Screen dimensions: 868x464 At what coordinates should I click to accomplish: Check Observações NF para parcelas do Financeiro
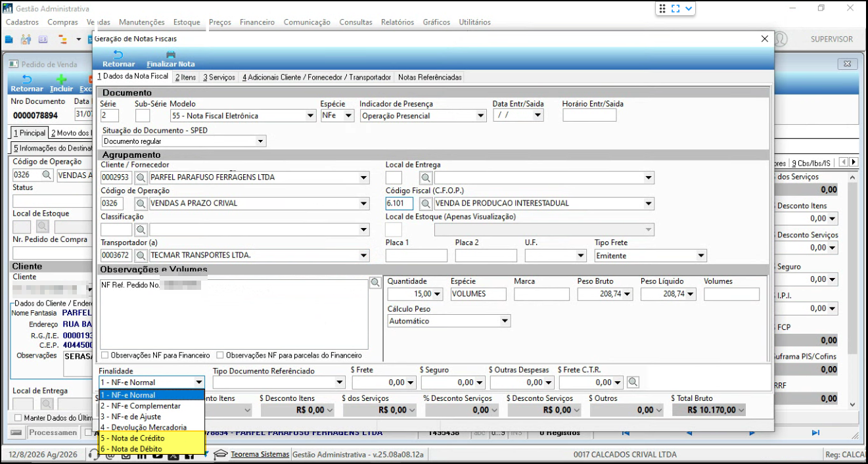point(220,355)
